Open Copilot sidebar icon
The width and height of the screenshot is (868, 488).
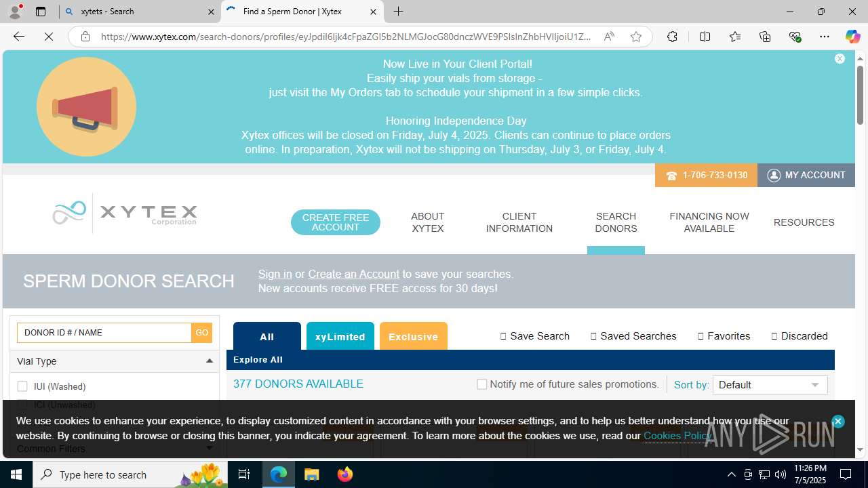tap(852, 37)
